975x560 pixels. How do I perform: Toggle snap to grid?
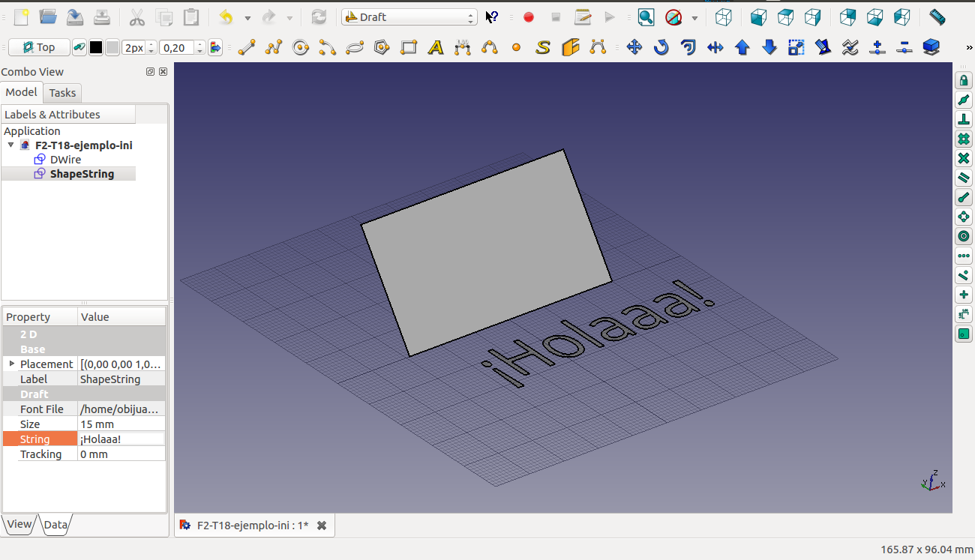coord(964,139)
